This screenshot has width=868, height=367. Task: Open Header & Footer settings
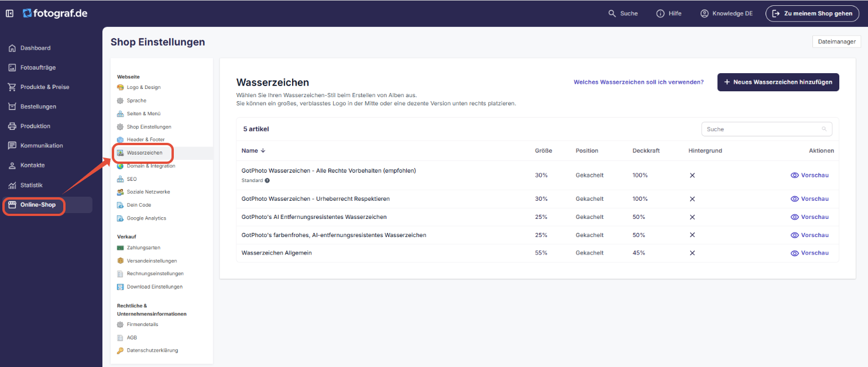(146, 139)
